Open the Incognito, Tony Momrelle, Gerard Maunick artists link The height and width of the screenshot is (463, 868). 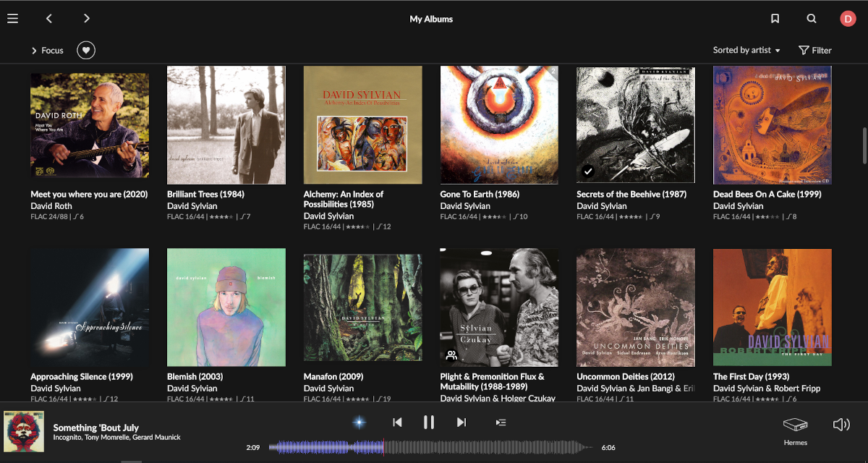[x=116, y=438]
